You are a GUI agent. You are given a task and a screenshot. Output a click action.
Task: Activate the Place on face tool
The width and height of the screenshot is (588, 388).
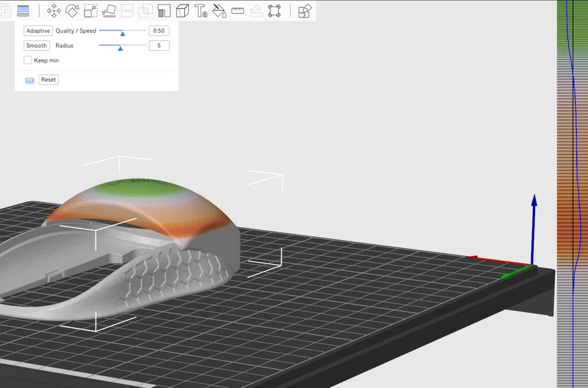tap(108, 11)
